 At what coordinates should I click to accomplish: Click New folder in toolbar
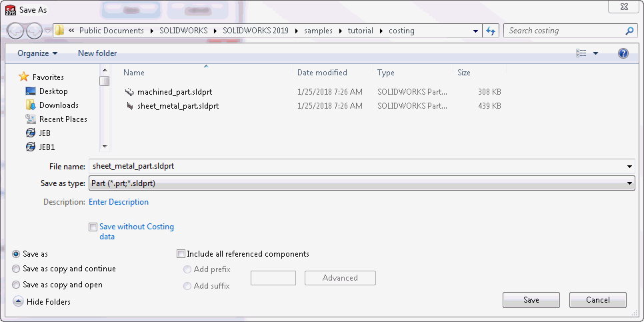pos(97,53)
